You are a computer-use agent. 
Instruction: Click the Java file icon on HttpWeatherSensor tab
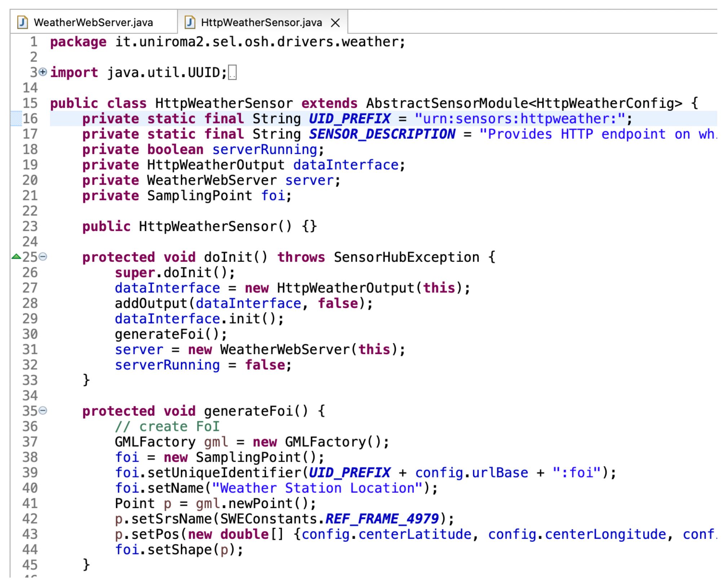coord(190,22)
